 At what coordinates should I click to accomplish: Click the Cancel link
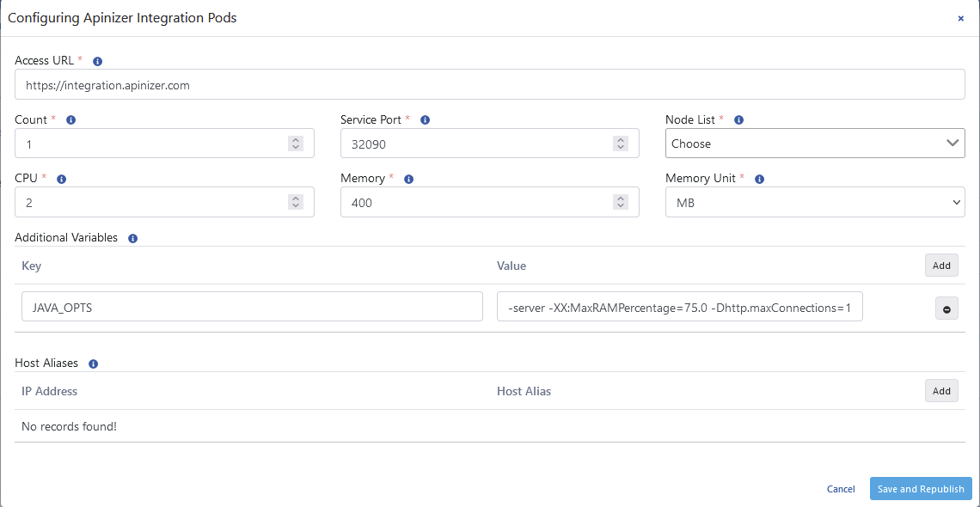pyautogui.click(x=841, y=488)
